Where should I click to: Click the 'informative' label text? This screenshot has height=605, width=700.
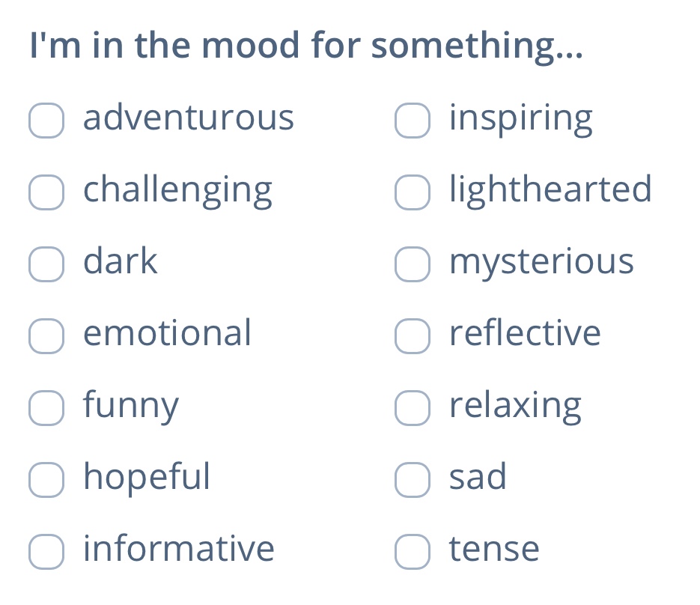tap(179, 549)
